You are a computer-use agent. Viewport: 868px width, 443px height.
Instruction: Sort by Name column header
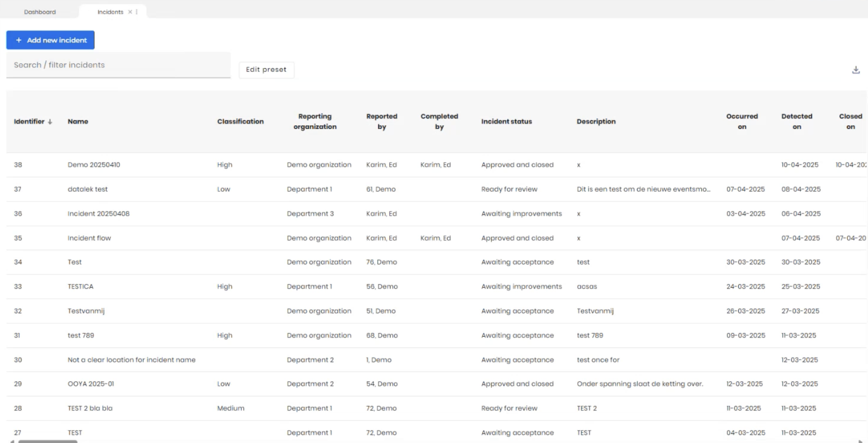[x=78, y=121]
